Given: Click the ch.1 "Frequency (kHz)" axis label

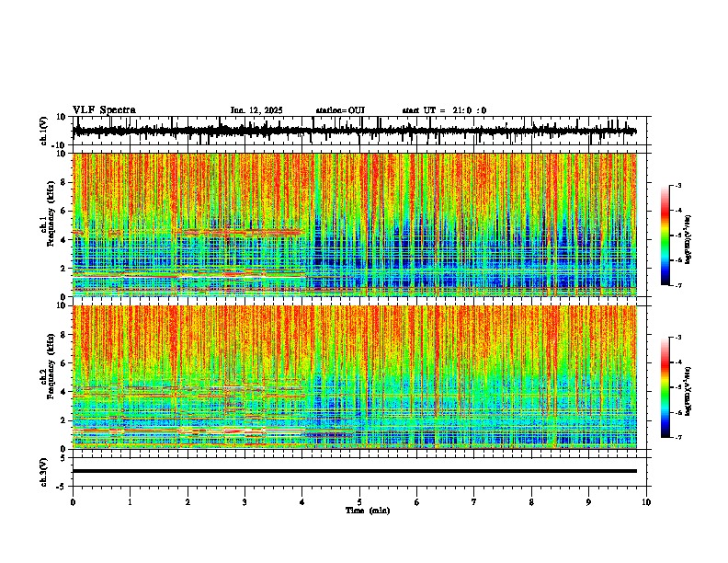Looking at the screenshot, I should click(x=50, y=214).
